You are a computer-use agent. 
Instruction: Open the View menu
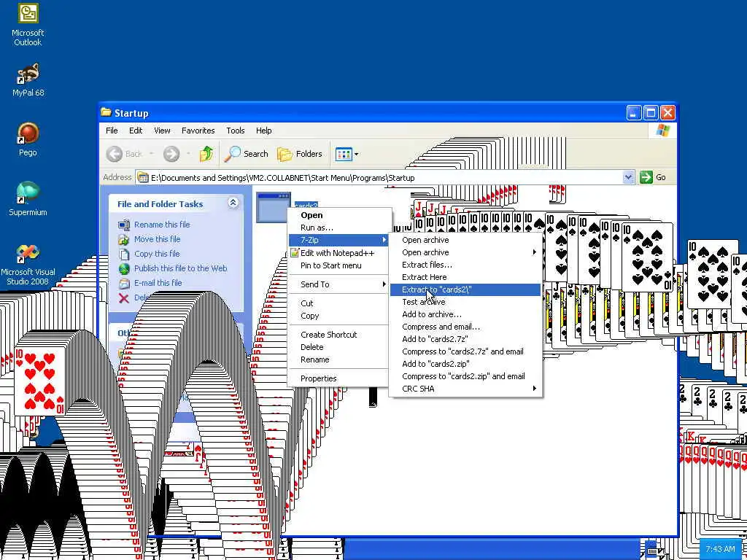tap(162, 131)
